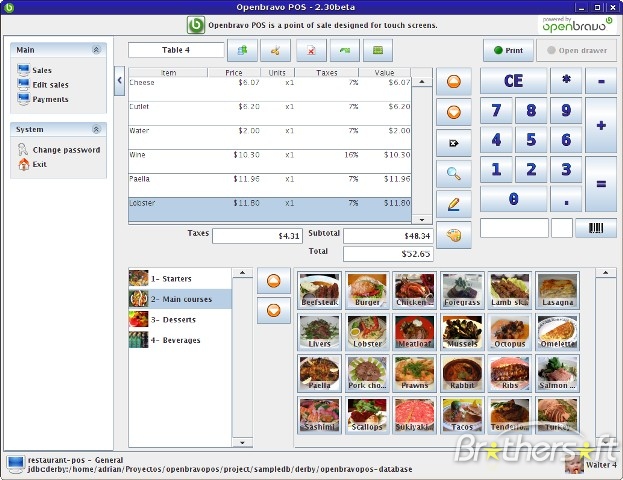This screenshot has width=623, height=480.
Task: Select the Wine ticket line
Action: click(x=270, y=161)
